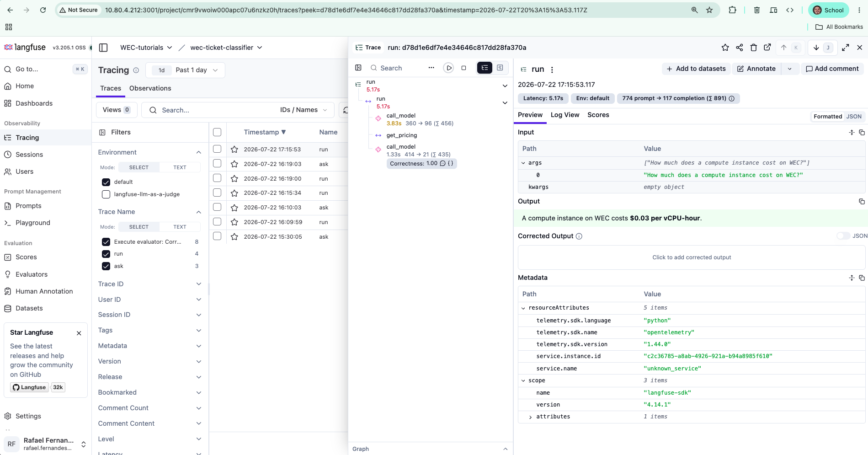Uncheck the default environment filter
Image resolution: width=868 pixels, height=455 pixels.
pyautogui.click(x=106, y=182)
